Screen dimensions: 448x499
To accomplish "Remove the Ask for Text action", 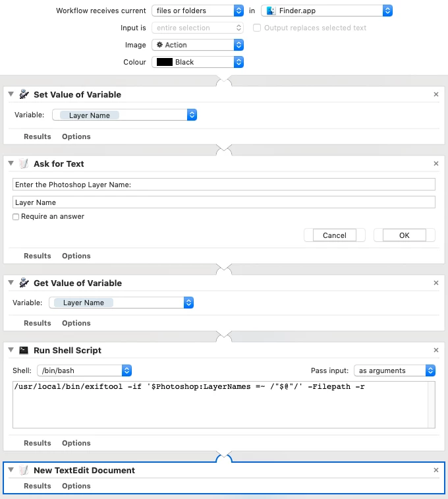I will tap(436, 163).
